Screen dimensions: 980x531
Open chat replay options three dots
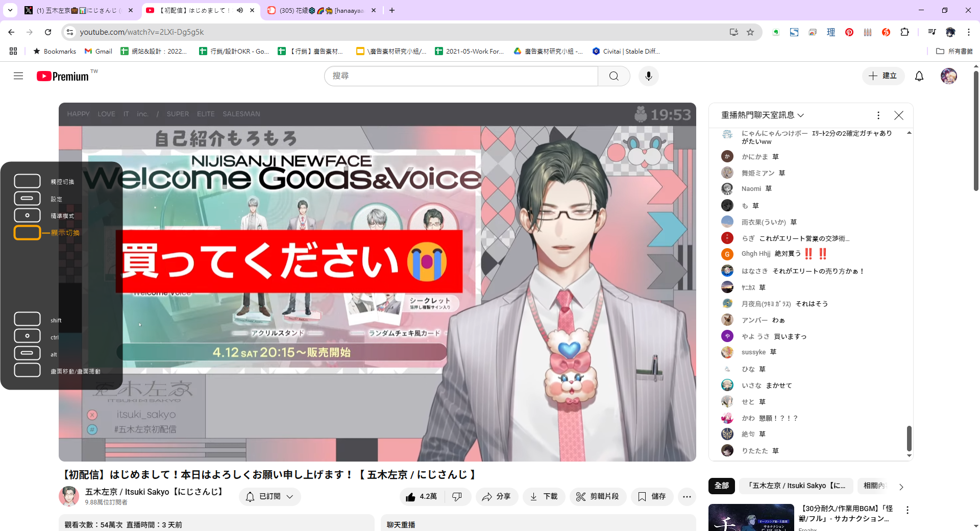(x=878, y=115)
